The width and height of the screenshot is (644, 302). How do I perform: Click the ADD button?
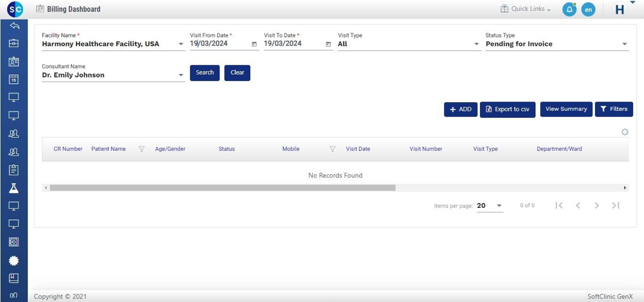(x=461, y=109)
